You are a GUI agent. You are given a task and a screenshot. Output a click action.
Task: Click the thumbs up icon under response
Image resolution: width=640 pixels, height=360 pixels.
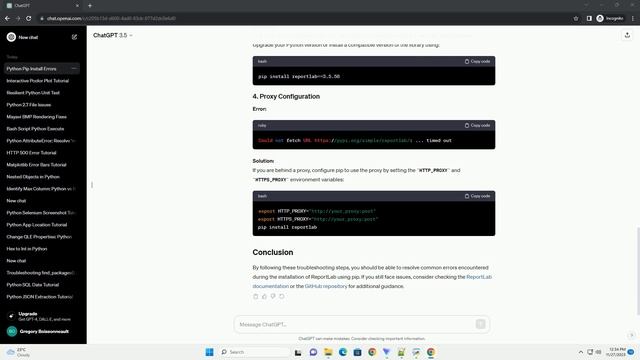(x=264, y=296)
